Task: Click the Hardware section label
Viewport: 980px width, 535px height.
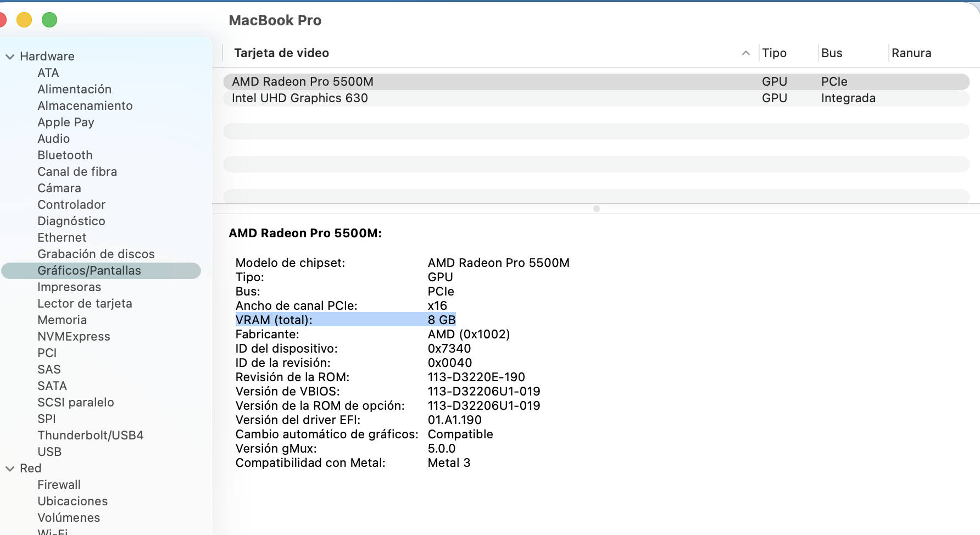Action: [47, 56]
